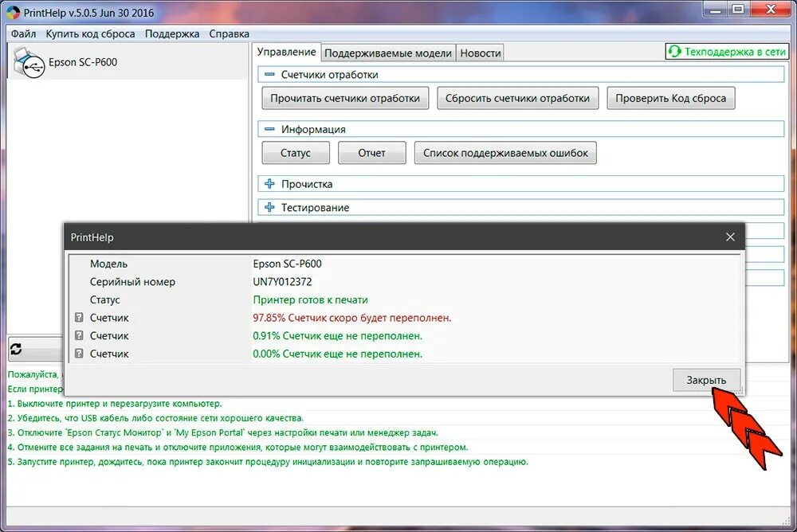Close the PrintHelp dialog with X
The height and width of the screenshot is (532, 797).
(730, 237)
